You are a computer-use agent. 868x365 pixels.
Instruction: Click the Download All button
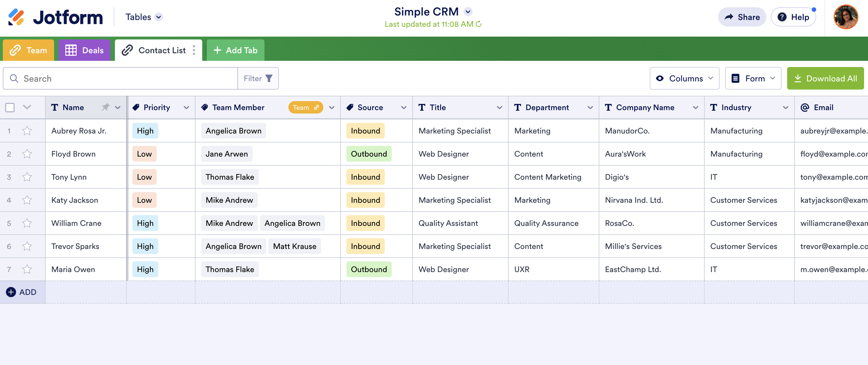(x=825, y=78)
